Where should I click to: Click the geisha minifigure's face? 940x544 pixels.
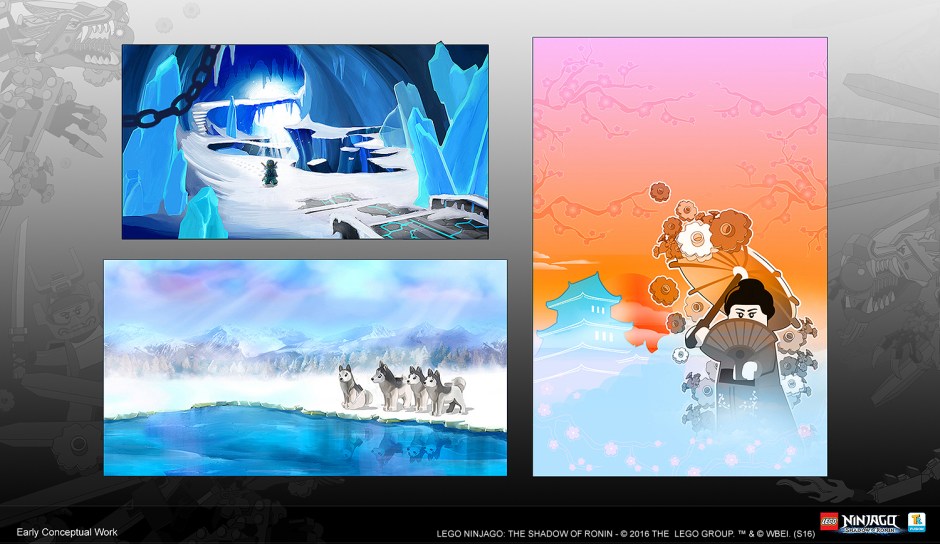(745, 300)
